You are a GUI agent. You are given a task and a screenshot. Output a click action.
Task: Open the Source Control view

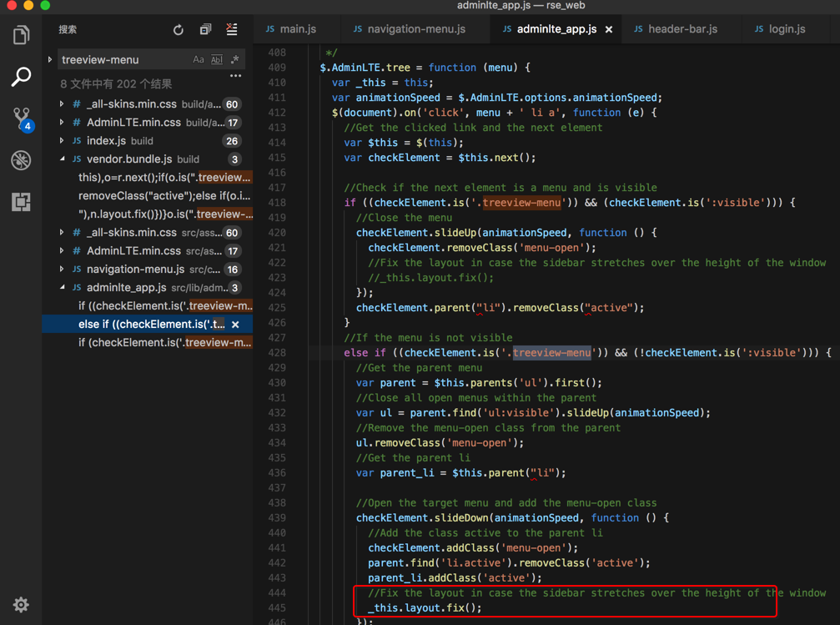pyautogui.click(x=21, y=118)
